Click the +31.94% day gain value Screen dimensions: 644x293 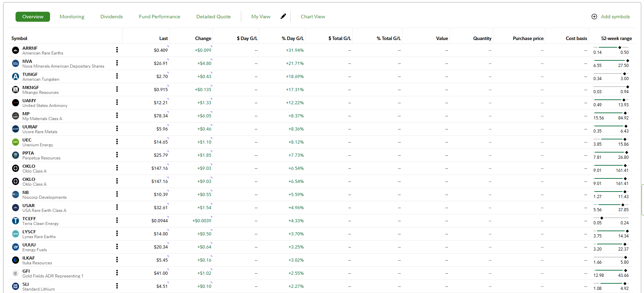click(x=295, y=50)
